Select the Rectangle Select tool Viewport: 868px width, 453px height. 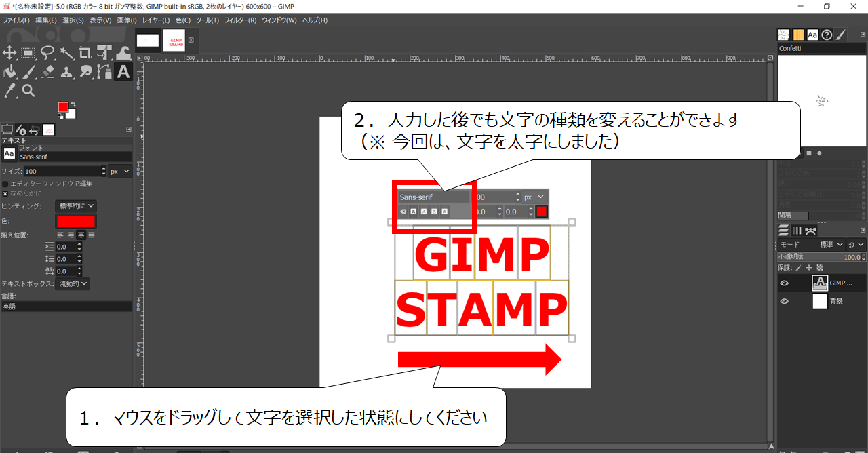click(x=28, y=53)
